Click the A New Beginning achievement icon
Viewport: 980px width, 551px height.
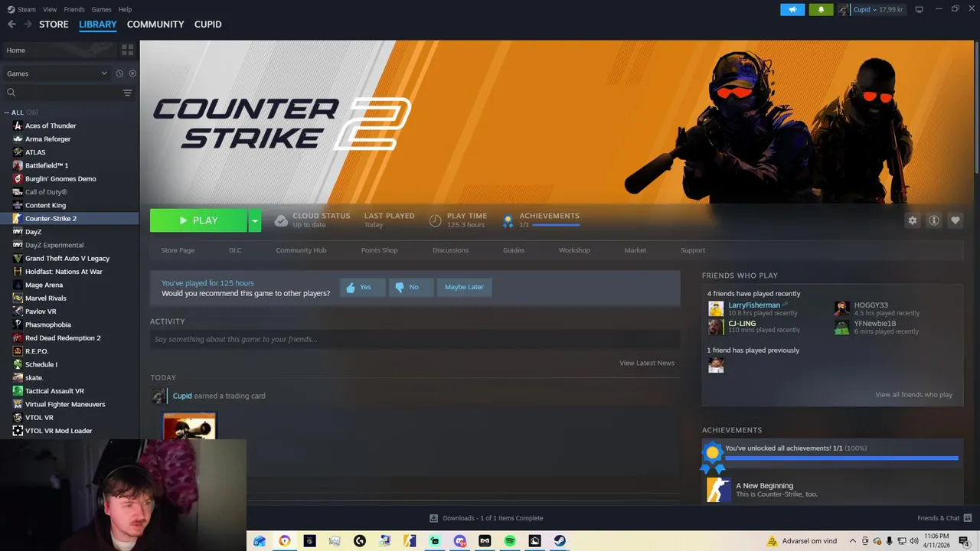pos(718,489)
